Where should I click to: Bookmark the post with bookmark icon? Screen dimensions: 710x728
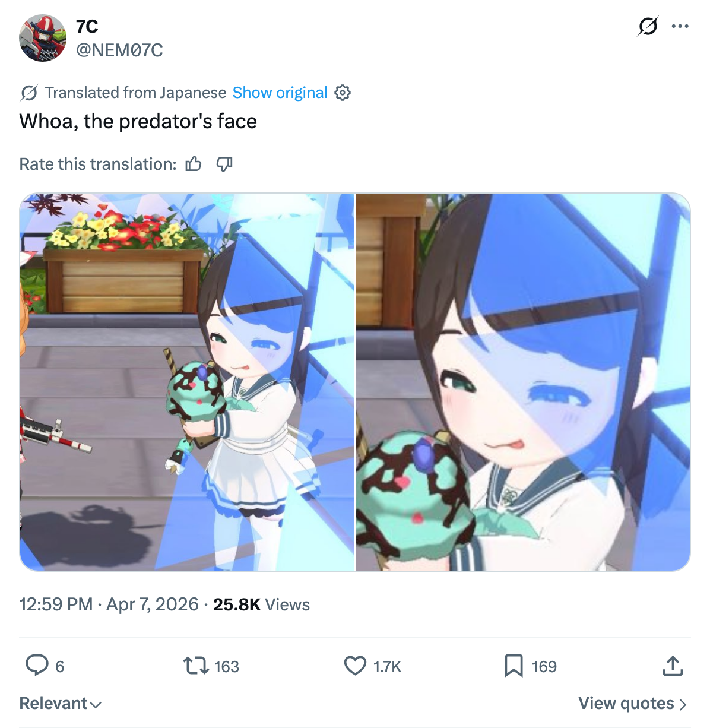[514, 666]
